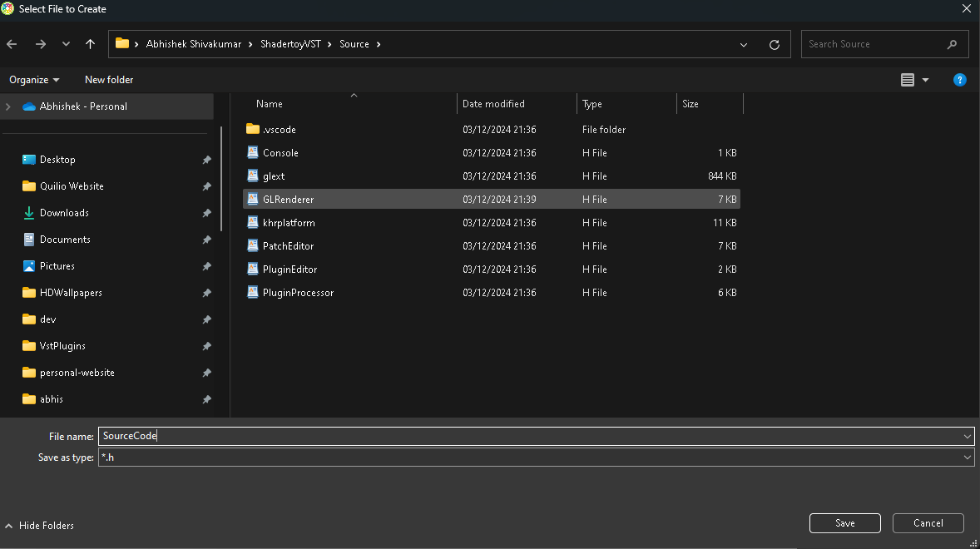Create a New folder
Screen dimensions: 980x549
point(109,79)
